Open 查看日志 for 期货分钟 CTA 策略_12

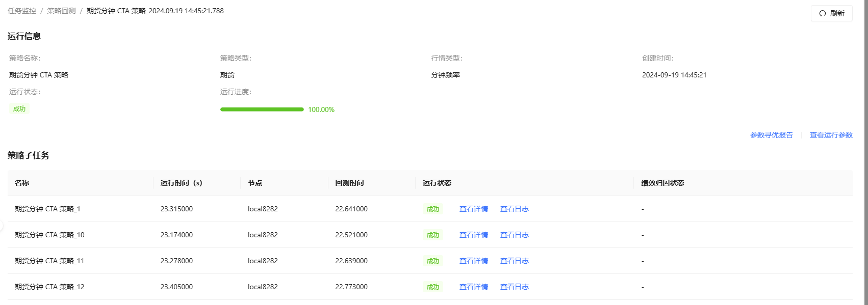click(514, 287)
